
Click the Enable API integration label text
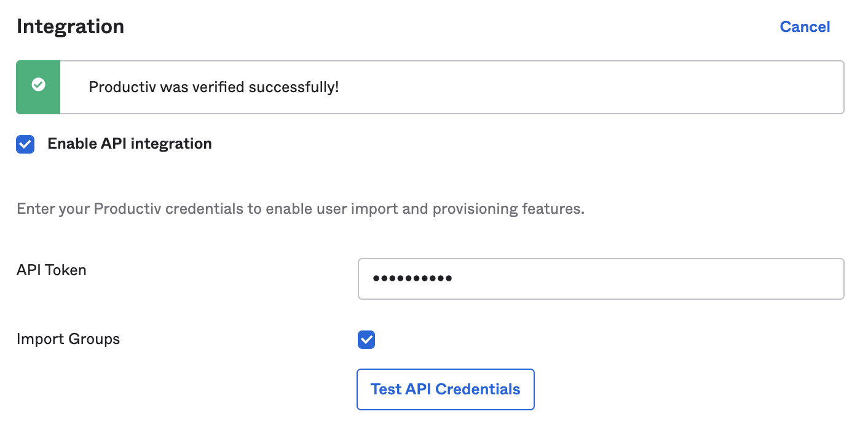point(129,144)
